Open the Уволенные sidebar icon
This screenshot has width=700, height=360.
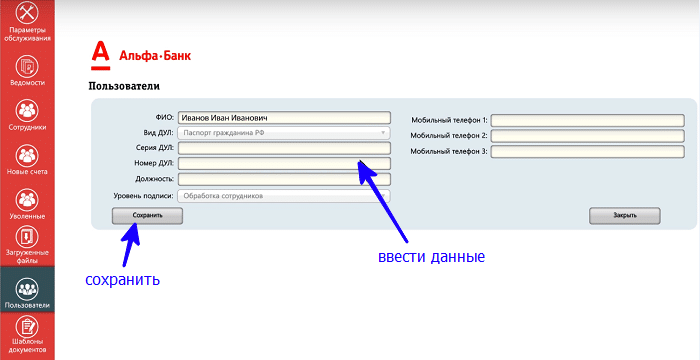click(27, 200)
